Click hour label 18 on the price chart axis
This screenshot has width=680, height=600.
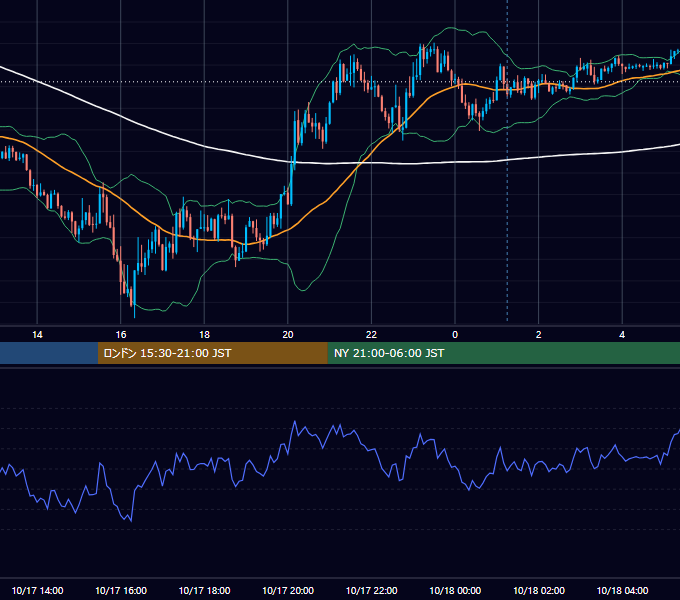204,335
